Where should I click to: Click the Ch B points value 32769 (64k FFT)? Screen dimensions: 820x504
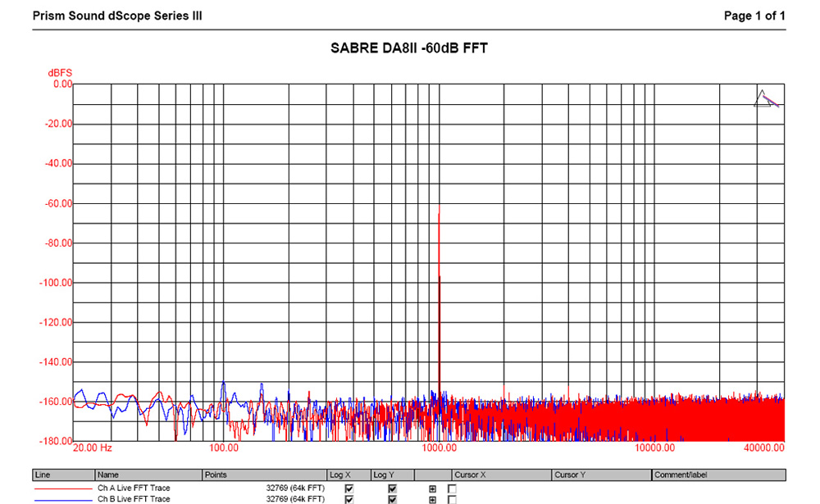pos(295,499)
